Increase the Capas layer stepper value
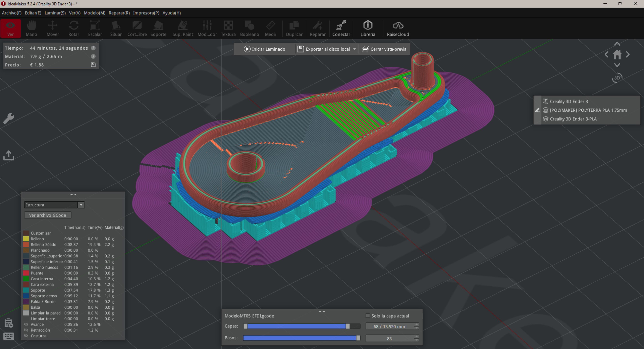Image resolution: width=644 pixels, height=349 pixels. tap(416, 325)
